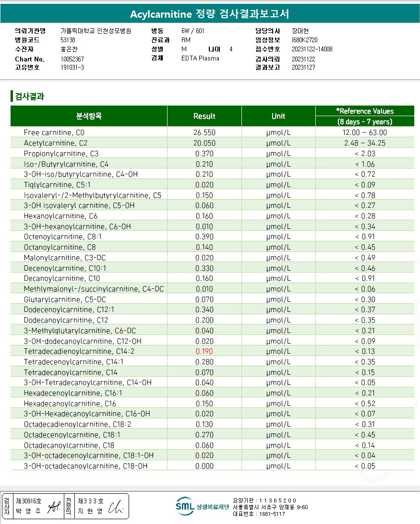Click the phone number 1661-5117
Screen dimensions: 420x524
point(272,514)
